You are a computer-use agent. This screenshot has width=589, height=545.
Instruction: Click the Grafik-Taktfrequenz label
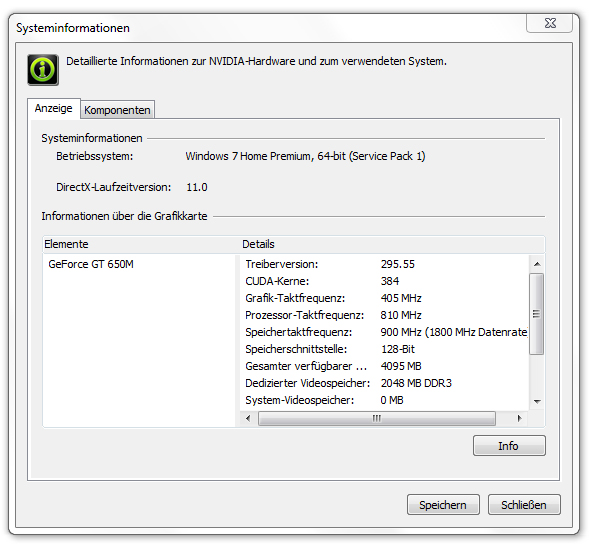[x=295, y=298]
